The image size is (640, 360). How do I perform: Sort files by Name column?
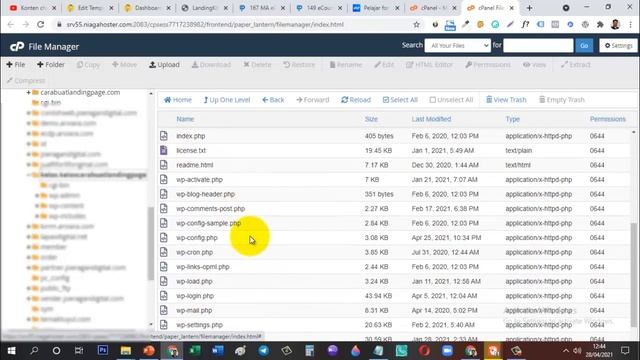185,119
